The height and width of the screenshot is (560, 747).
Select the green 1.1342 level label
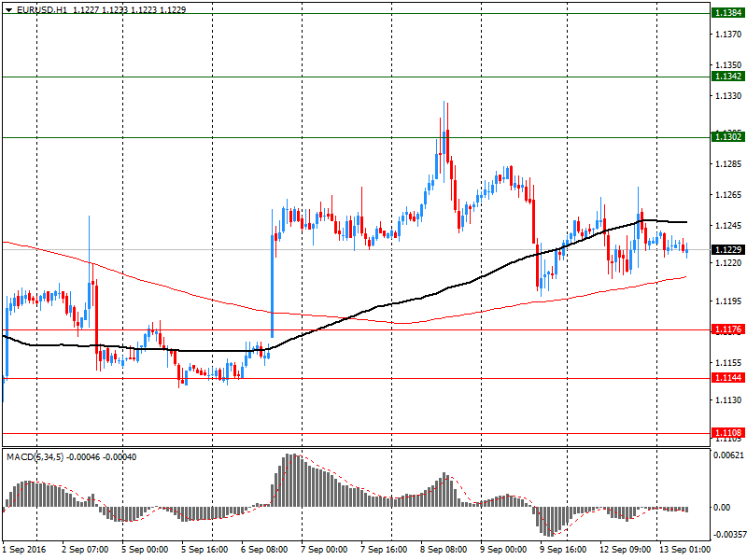[728, 77]
